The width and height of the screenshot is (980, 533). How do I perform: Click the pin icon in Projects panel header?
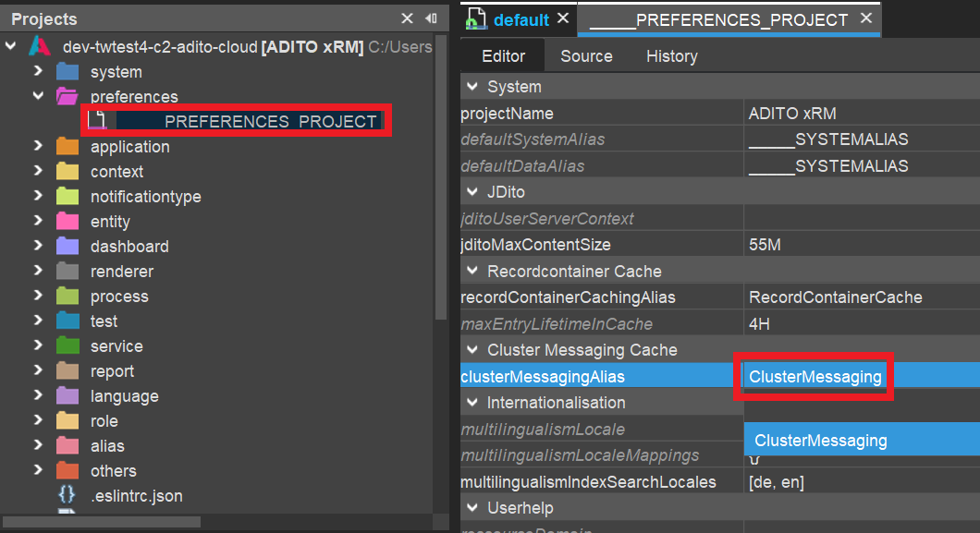click(x=431, y=18)
